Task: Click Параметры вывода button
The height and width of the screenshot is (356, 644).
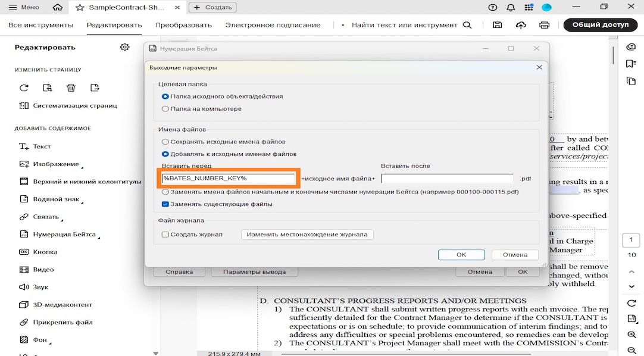Action: 254,272
